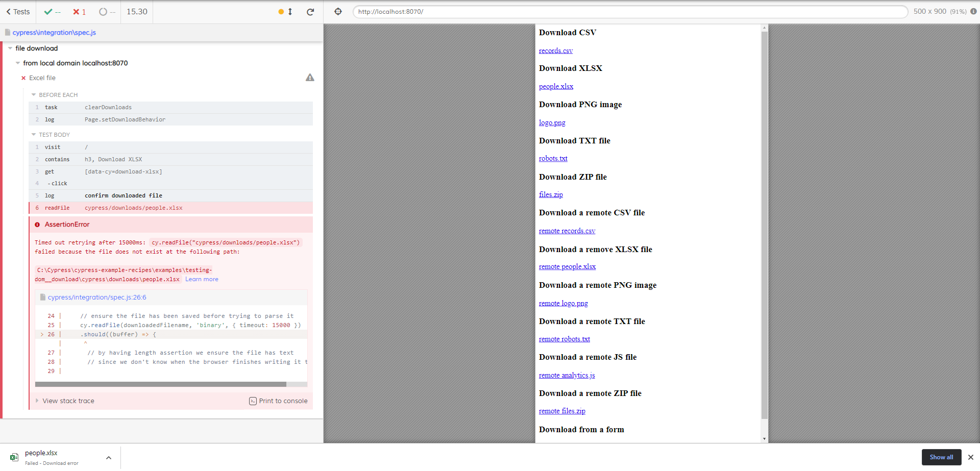This screenshot has height=471, width=980.
Task: Open the selector playground crosshair
Action: click(338, 12)
